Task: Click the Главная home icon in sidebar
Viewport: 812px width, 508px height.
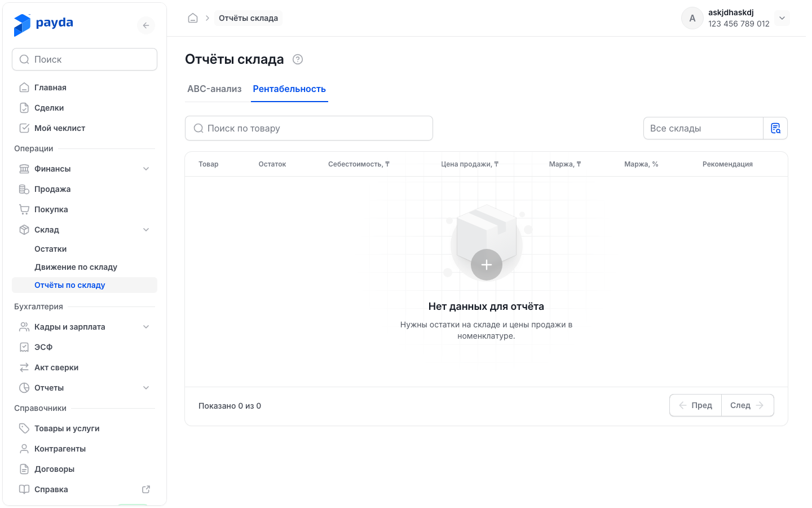Action: pos(24,87)
